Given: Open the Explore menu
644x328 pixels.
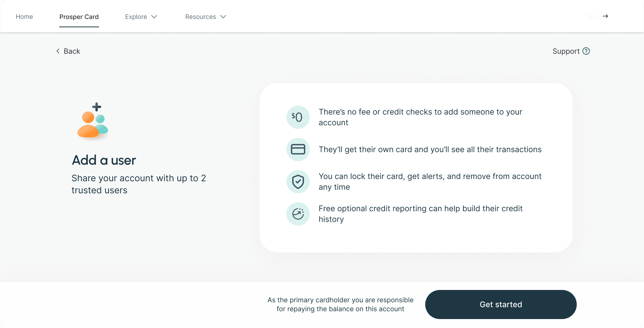Looking at the screenshot, I should tap(141, 17).
